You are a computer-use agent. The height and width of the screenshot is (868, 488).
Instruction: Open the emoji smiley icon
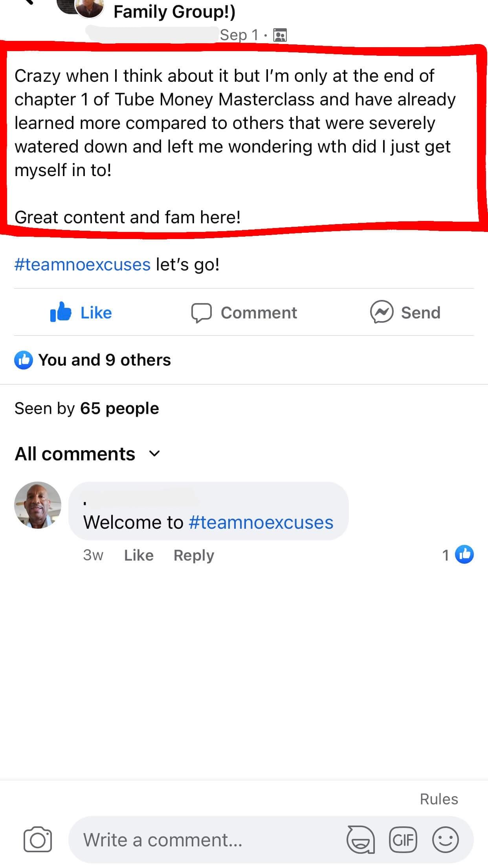[x=445, y=840]
